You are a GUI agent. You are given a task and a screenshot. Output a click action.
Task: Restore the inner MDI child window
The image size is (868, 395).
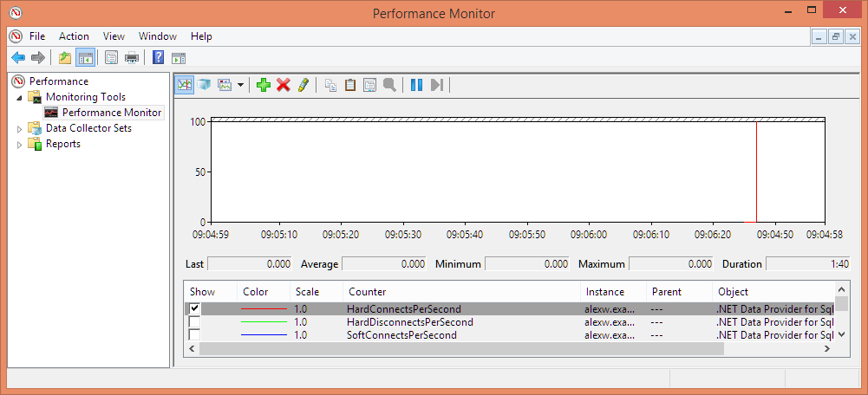(x=836, y=37)
